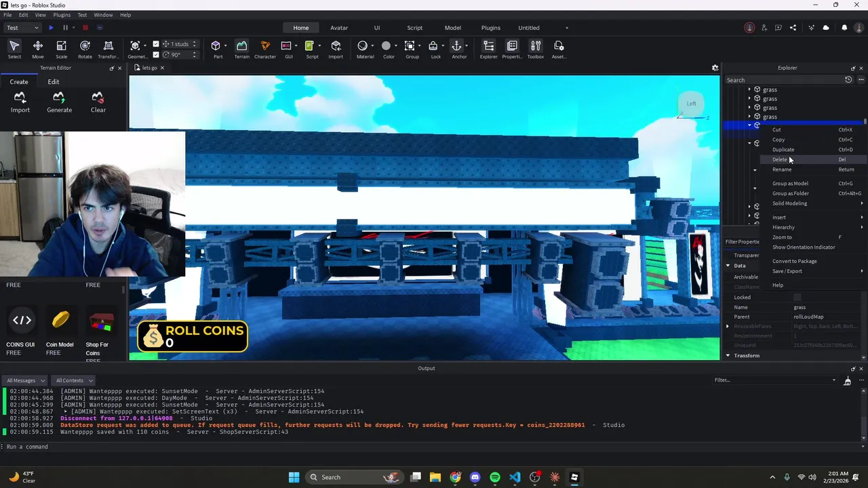
Task: Collapse the Data properties section
Action: coord(728,266)
